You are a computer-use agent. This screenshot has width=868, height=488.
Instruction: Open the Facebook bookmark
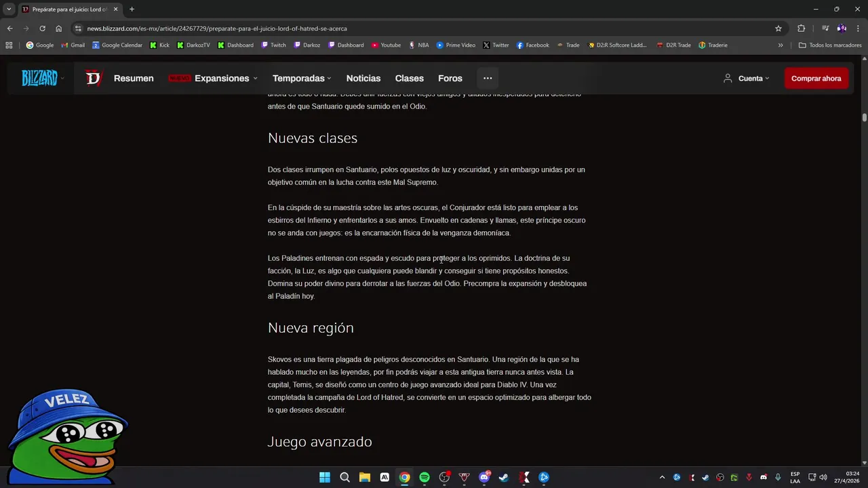pos(532,45)
